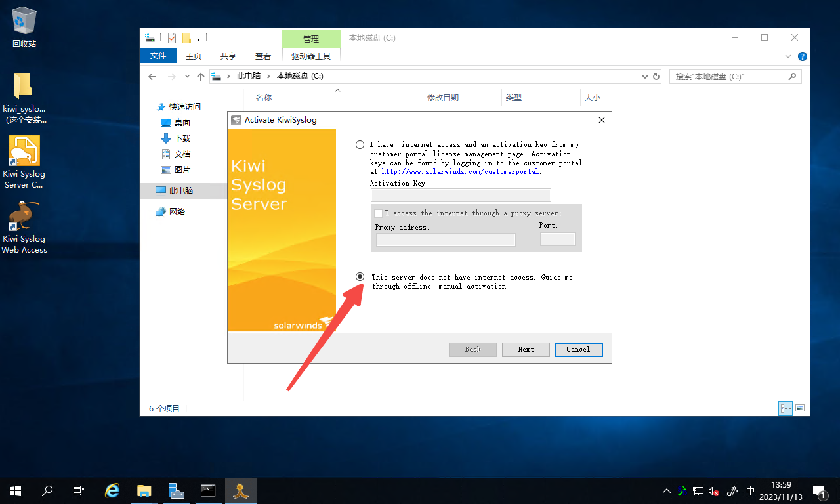
Task: Open Task View on the taskbar
Action: click(79, 490)
